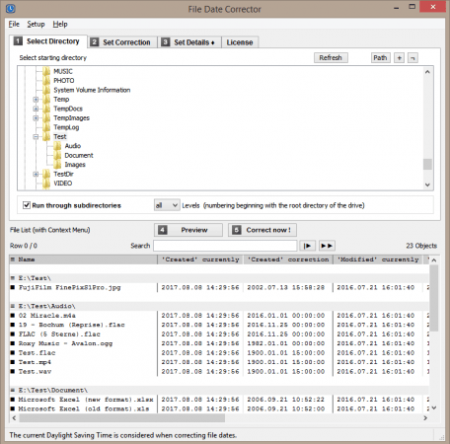
Task: Open the License tab
Action: point(240,42)
